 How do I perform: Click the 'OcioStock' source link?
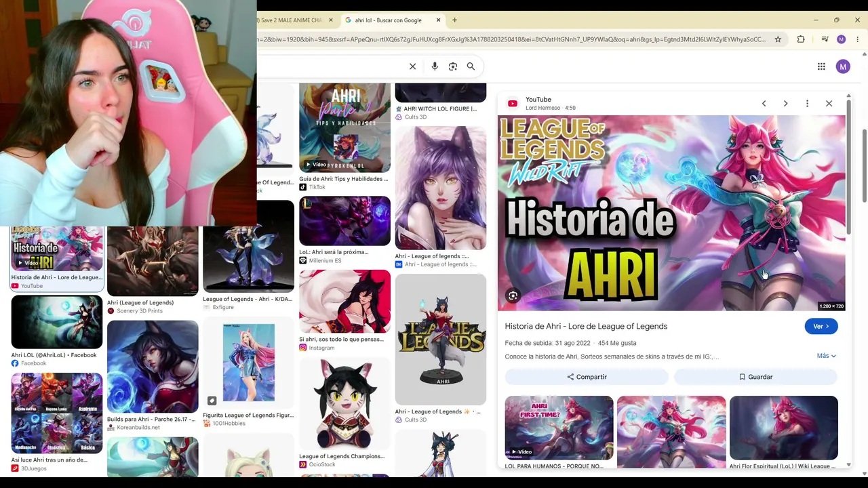pyautogui.click(x=322, y=464)
